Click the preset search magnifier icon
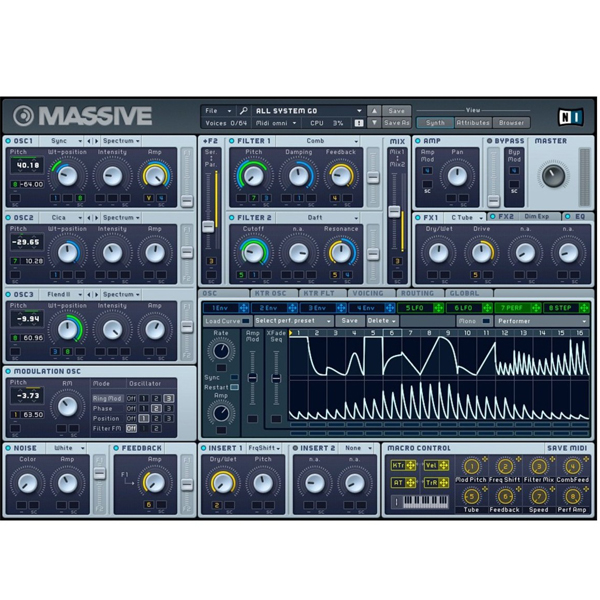The image size is (600, 600). (243, 111)
